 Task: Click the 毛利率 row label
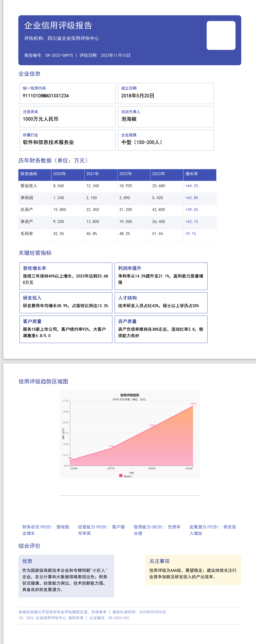point(27,234)
